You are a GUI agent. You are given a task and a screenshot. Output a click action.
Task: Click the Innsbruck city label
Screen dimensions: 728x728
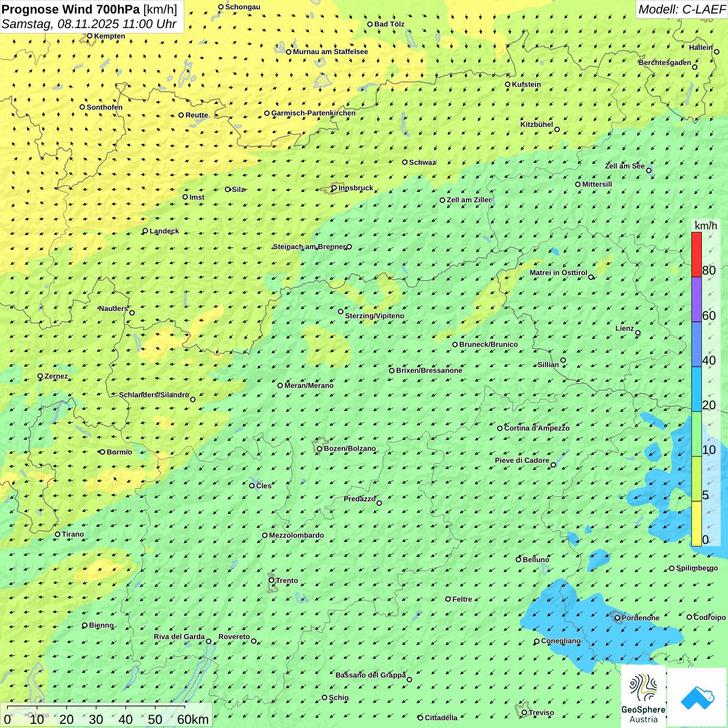(356, 188)
